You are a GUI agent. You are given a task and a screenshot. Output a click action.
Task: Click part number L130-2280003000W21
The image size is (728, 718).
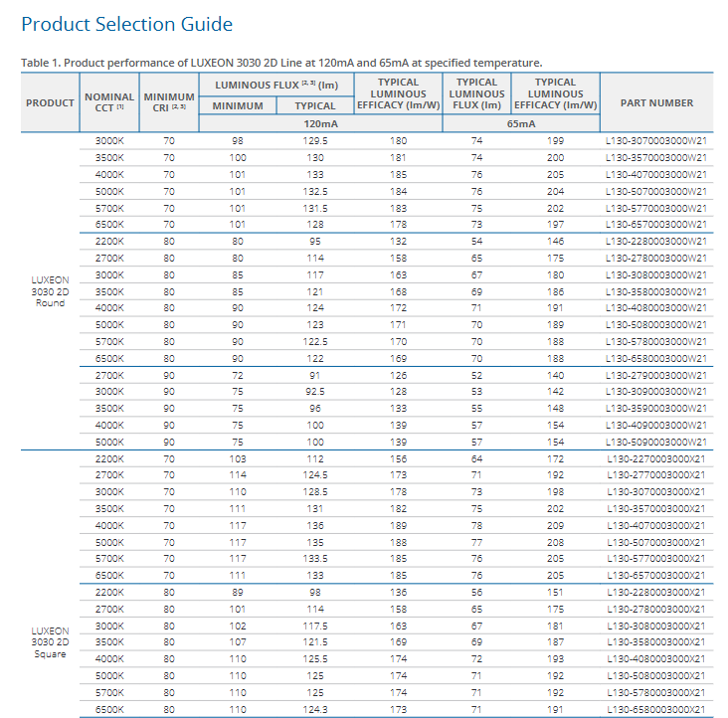coord(656,242)
